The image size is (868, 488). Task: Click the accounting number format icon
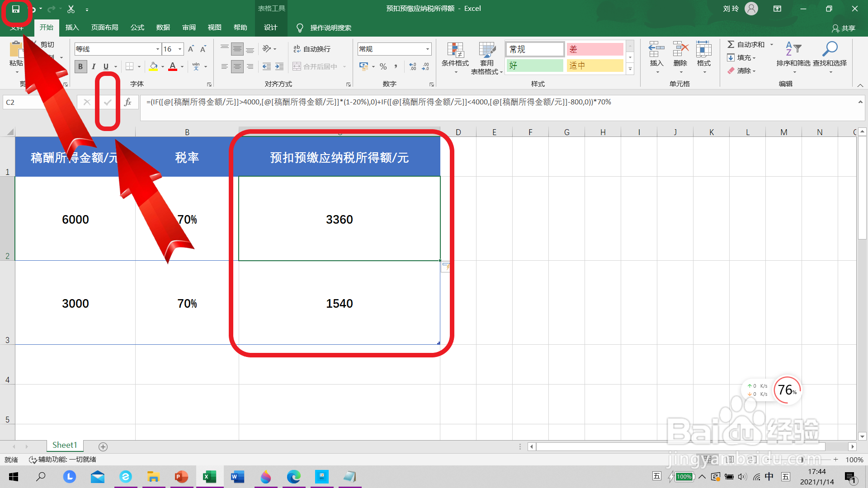(363, 67)
